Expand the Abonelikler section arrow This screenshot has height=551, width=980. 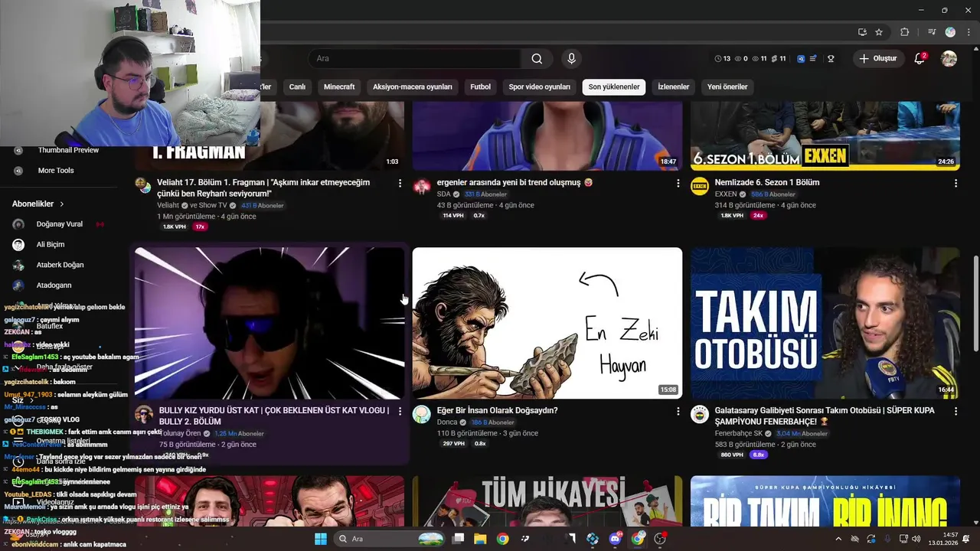(x=62, y=204)
